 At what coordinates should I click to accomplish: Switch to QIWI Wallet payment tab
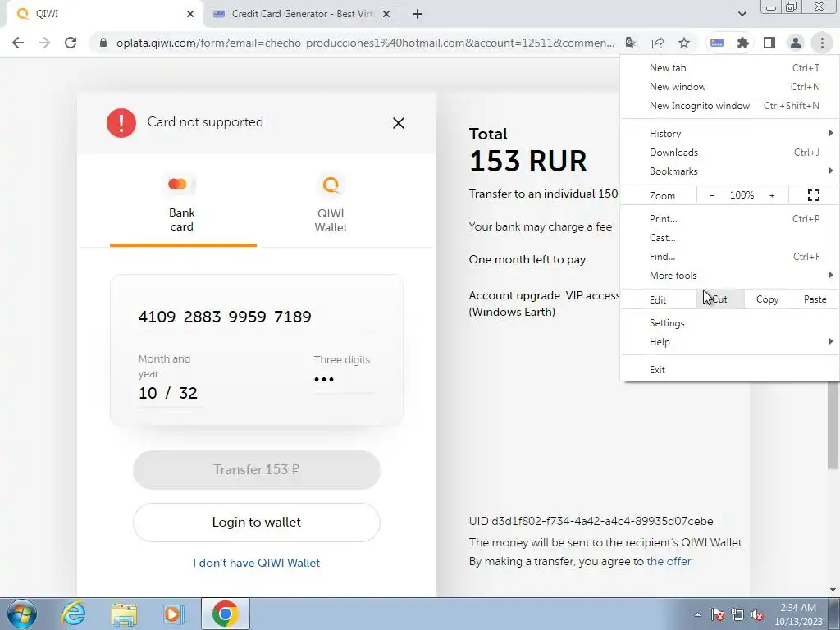331,206
